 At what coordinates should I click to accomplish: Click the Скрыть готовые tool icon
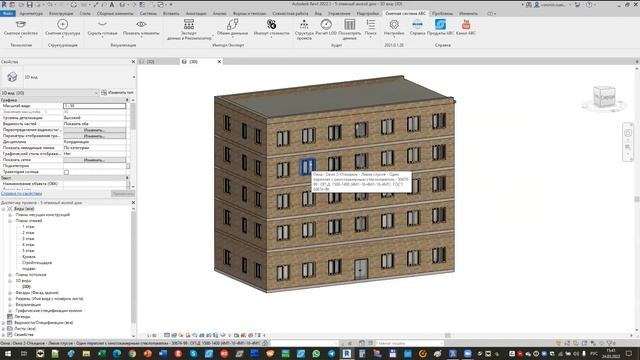pyautogui.click(x=102, y=24)
